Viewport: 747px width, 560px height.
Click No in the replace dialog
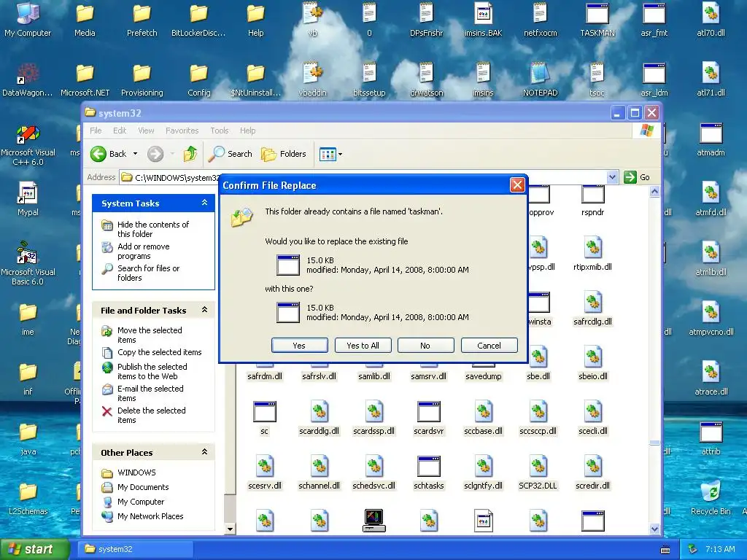pyautogui.click(x=425, y=345)
